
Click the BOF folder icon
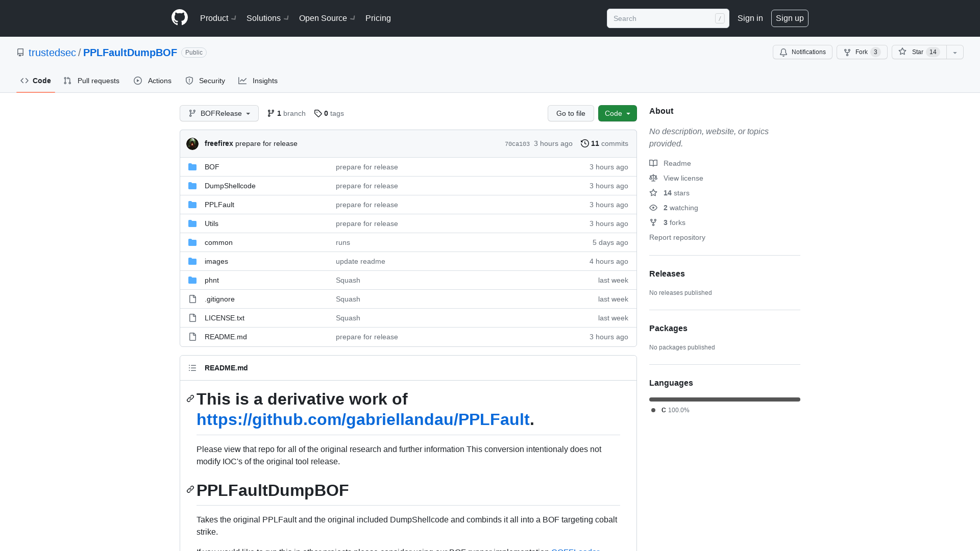192,167
